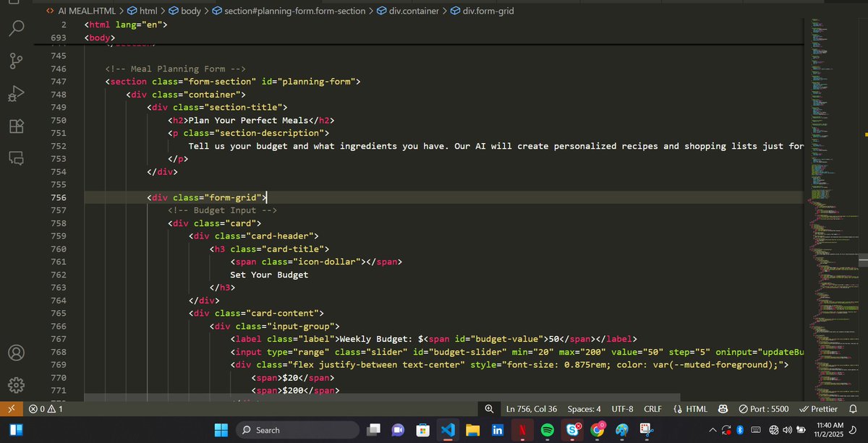868x443 pixels.
Task: Click the Meal Planning Form comment
Action: point(176,69)
